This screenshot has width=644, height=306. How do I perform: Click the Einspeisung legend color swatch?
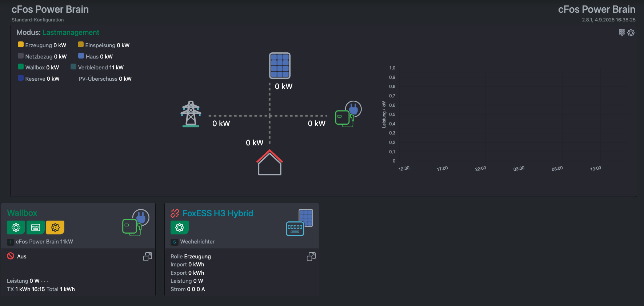[x=81, y=44]
